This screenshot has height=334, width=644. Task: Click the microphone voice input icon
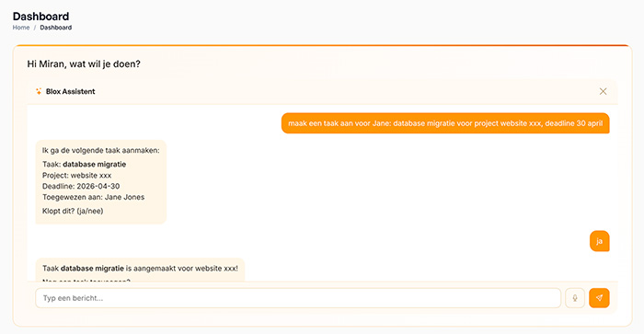click(x=575, y=298)
